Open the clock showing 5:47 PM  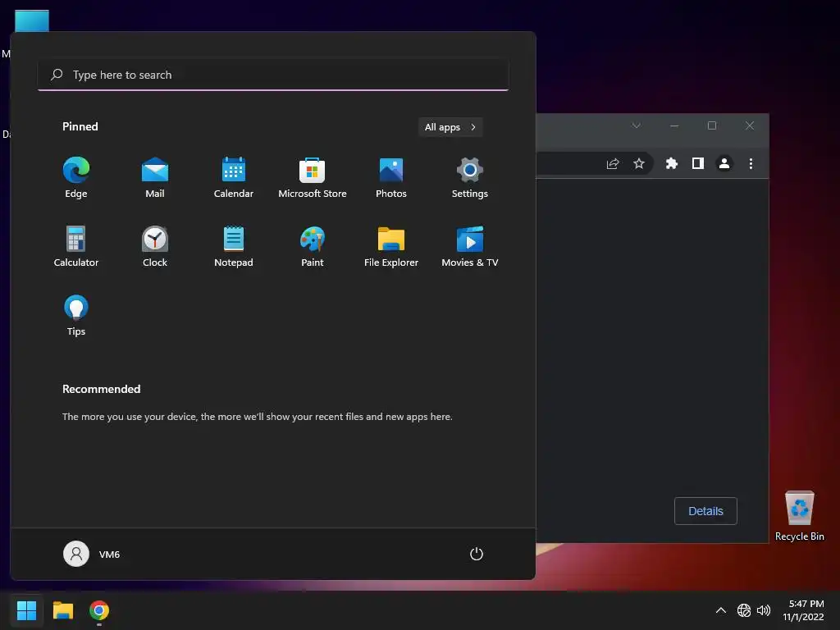coord(804,610)
